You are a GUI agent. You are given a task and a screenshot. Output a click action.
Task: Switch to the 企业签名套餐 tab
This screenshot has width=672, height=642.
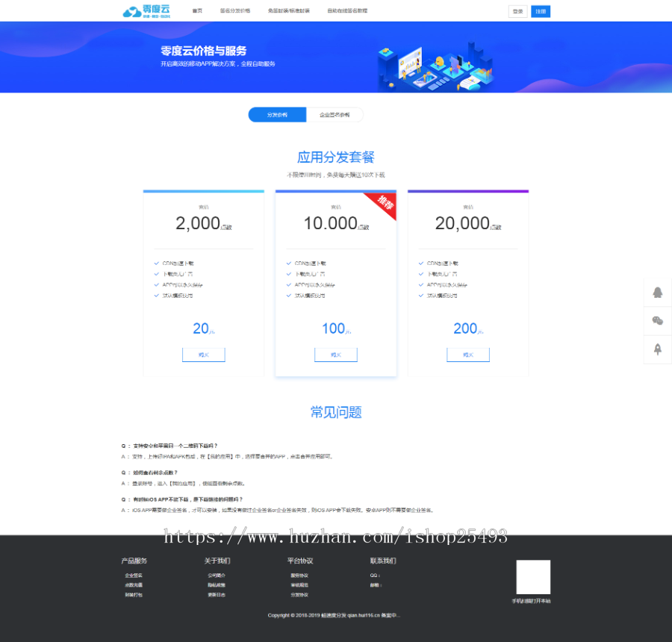335,115
